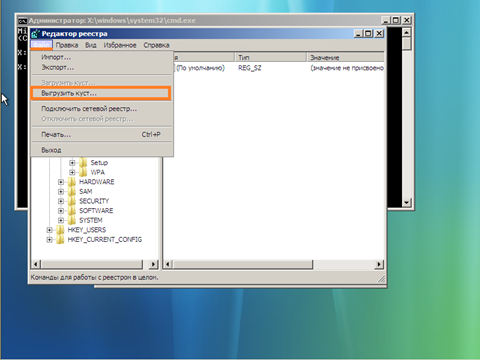
Task: Click the Setup folder icon
Action: click(x=83, y=163)
